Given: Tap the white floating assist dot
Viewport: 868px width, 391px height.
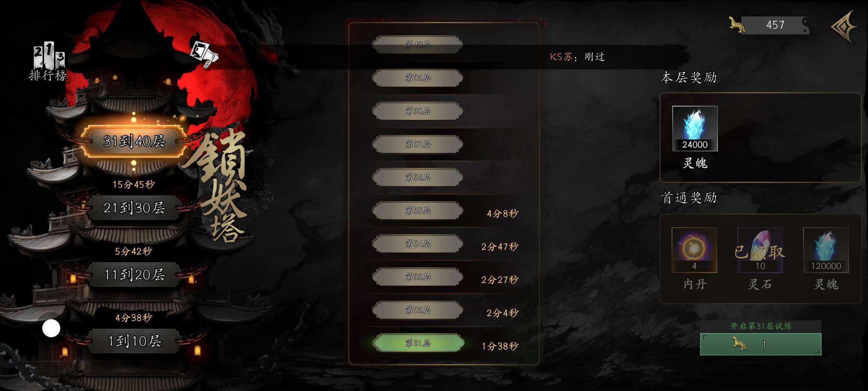Looking at the screenshot, I should tap(51, 328).
